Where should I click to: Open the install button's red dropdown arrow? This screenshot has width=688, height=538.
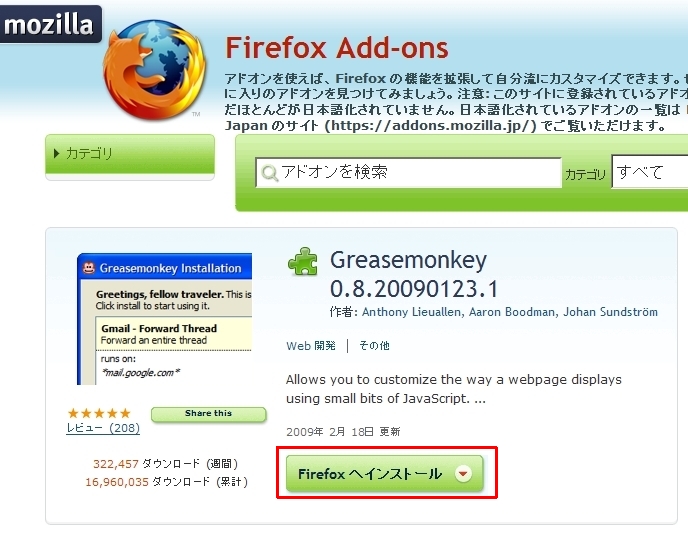(x=463, y=473)
